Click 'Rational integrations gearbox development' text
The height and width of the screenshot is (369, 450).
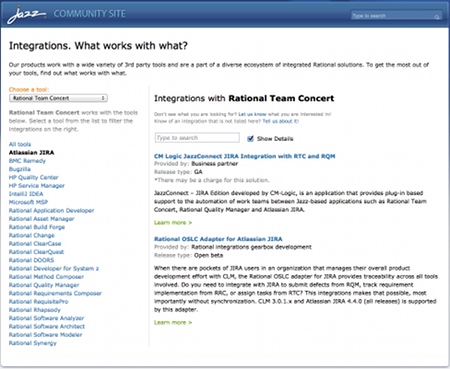pos(251,247)
